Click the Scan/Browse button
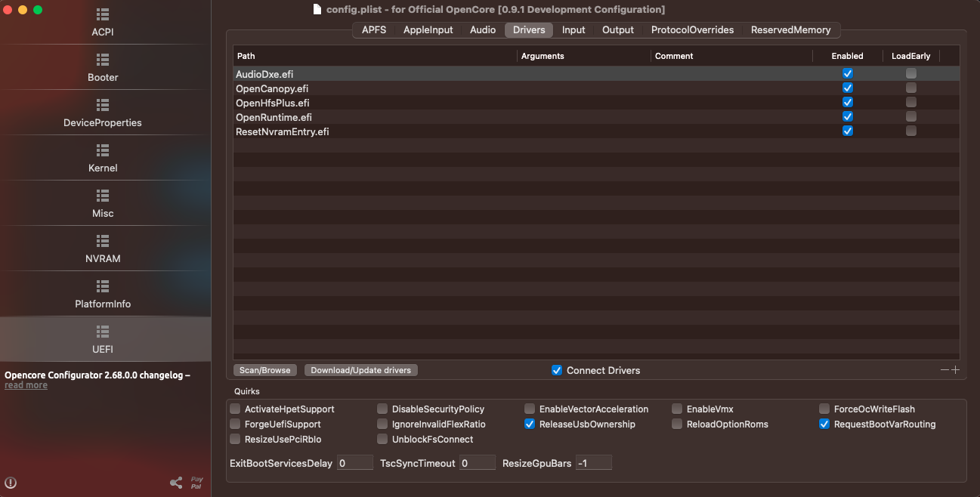 click(x=264, y=370)
